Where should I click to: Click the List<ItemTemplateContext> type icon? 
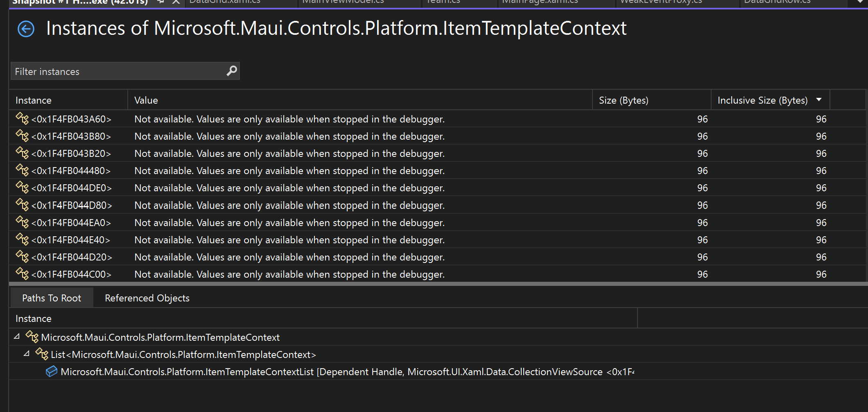tap(42, 354)
